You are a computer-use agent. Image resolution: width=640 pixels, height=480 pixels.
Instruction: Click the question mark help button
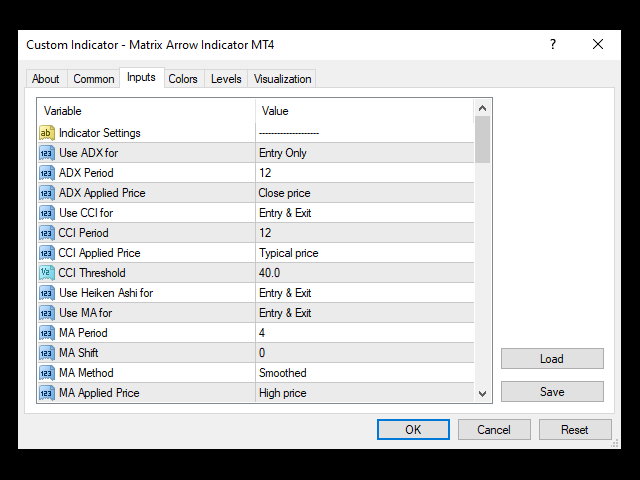(553, 44)
